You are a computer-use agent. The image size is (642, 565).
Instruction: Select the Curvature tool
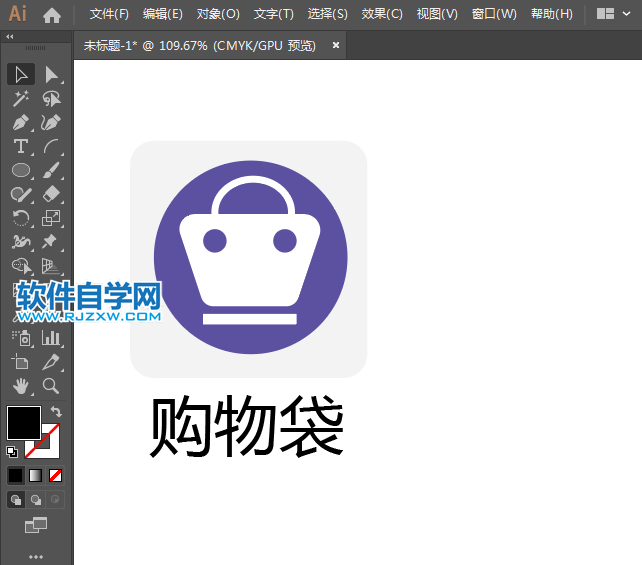pos(51,122)
